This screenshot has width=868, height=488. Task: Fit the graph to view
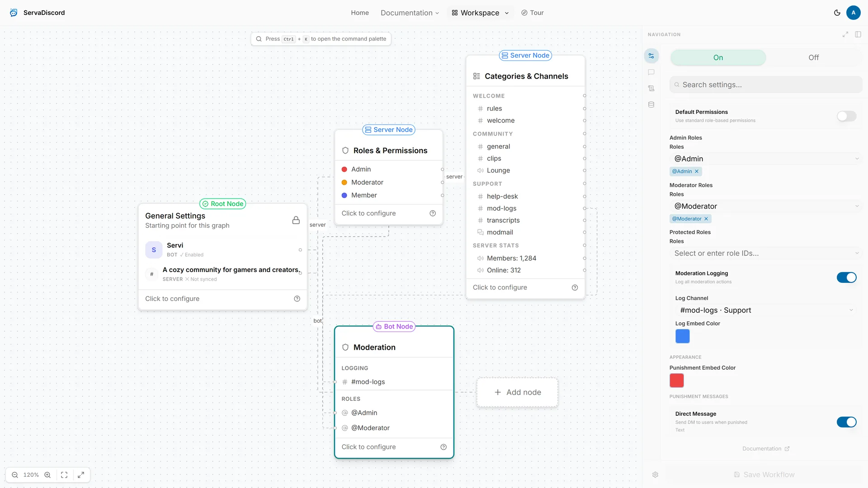(64, 475)
